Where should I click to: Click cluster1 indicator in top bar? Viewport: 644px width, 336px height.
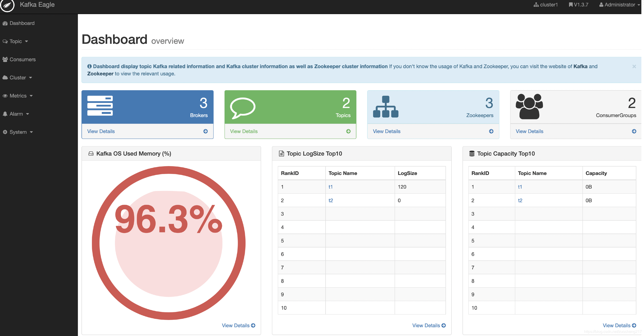pyautogui.click(x=545, y=5)
